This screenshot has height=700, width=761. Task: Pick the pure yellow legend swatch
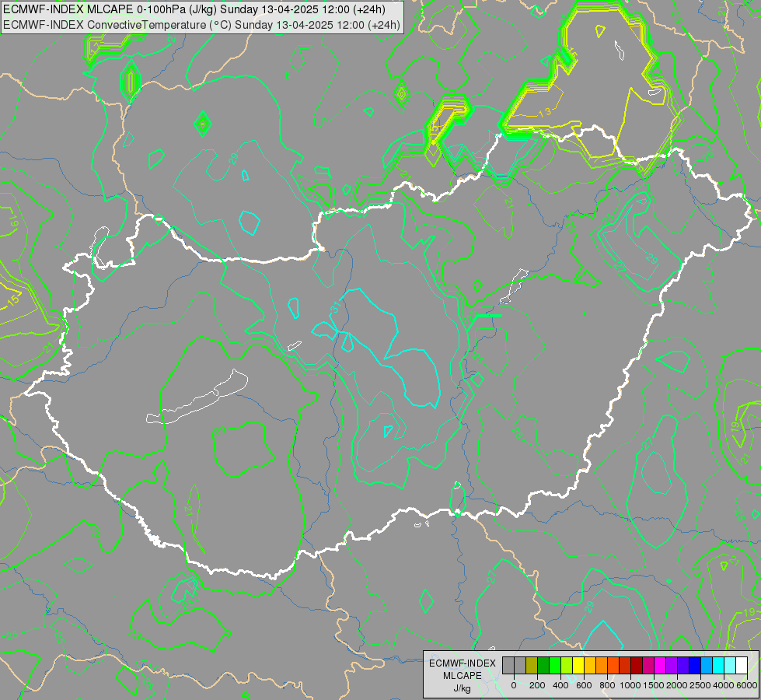click(x=578, y=665)
